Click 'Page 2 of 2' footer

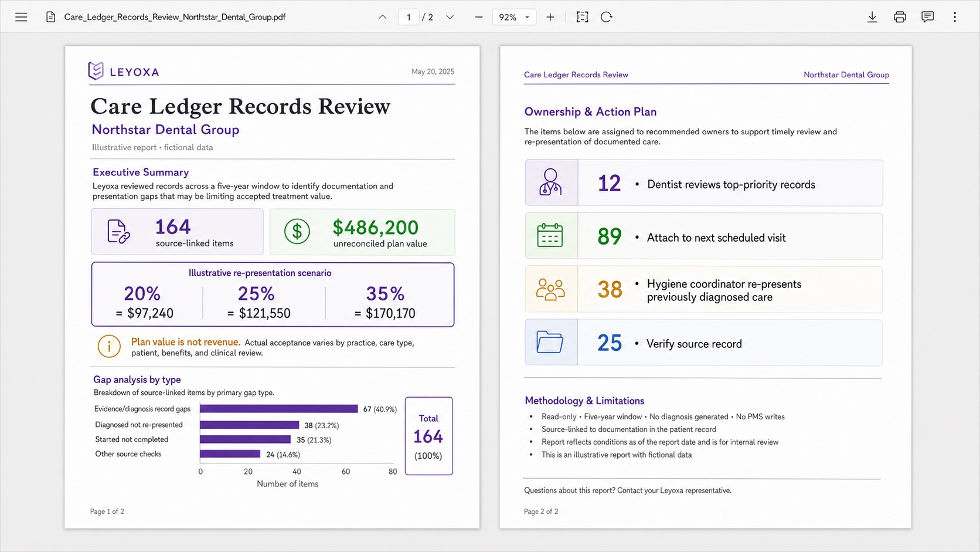pos(541,512)
